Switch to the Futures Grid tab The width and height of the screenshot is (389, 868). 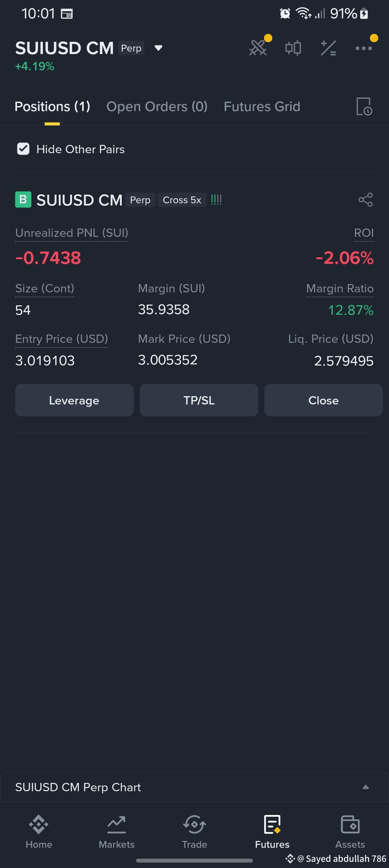[x=262, y=107]
